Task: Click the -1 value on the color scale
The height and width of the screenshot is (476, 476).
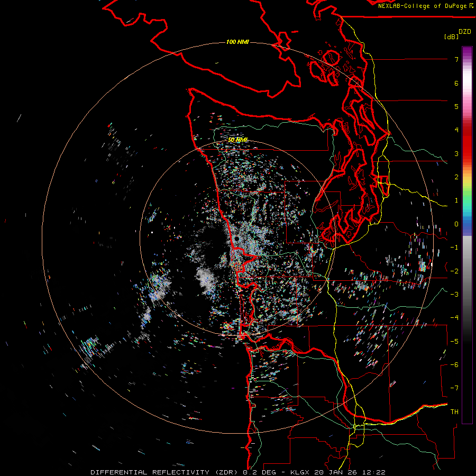Action: 454,248
